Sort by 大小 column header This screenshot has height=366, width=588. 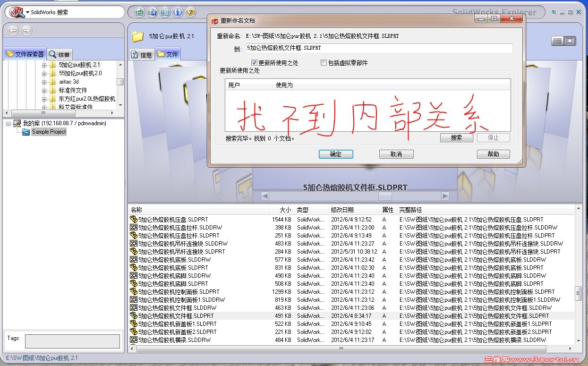[281, 210]
